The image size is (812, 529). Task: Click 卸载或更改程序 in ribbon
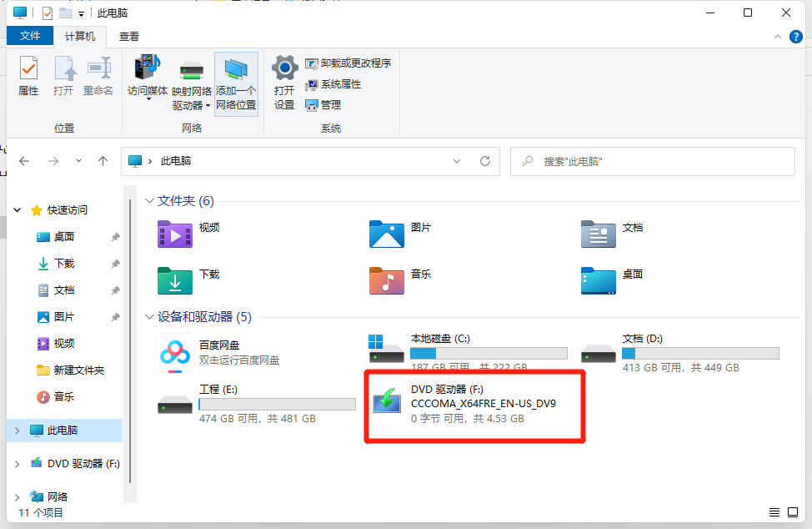tap(348, 63)
